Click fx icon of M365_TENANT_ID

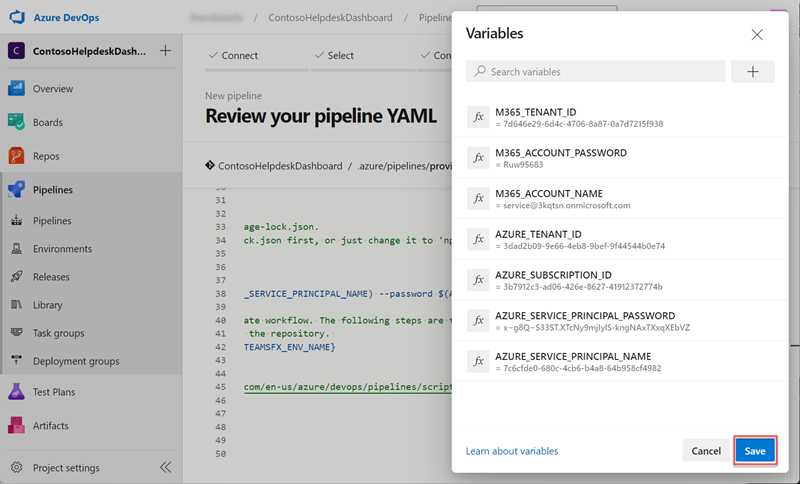[478, 117]
